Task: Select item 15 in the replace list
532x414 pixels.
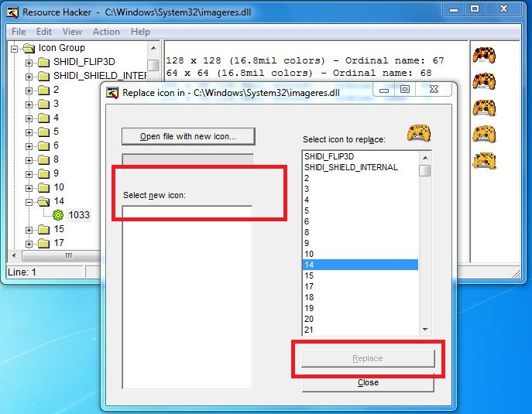Action: (x=360, y=275)
